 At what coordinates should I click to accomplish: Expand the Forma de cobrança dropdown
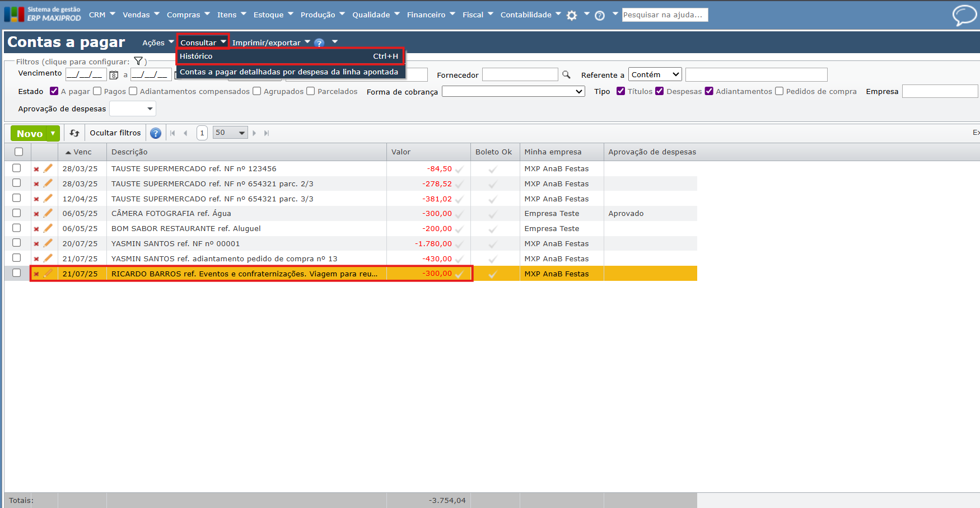click(514, 91)
